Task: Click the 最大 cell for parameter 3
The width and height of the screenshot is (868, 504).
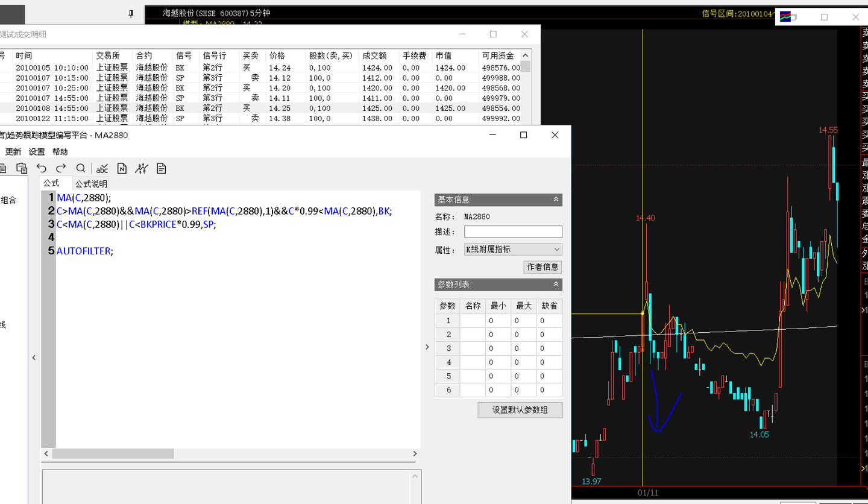Action: 524,348
